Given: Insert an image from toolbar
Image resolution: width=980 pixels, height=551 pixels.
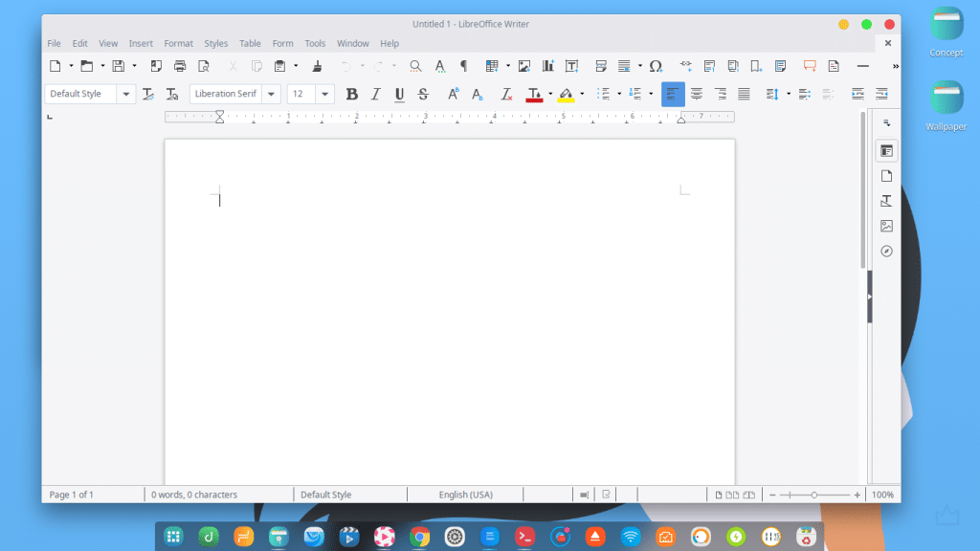Looking at the screenshot, I should click(524, 66).
